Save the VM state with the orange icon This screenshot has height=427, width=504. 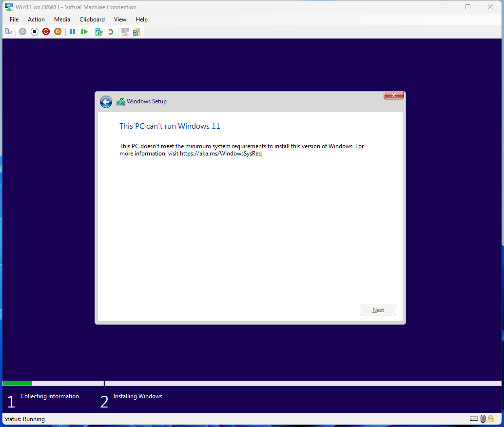click(x=58, y=32)
